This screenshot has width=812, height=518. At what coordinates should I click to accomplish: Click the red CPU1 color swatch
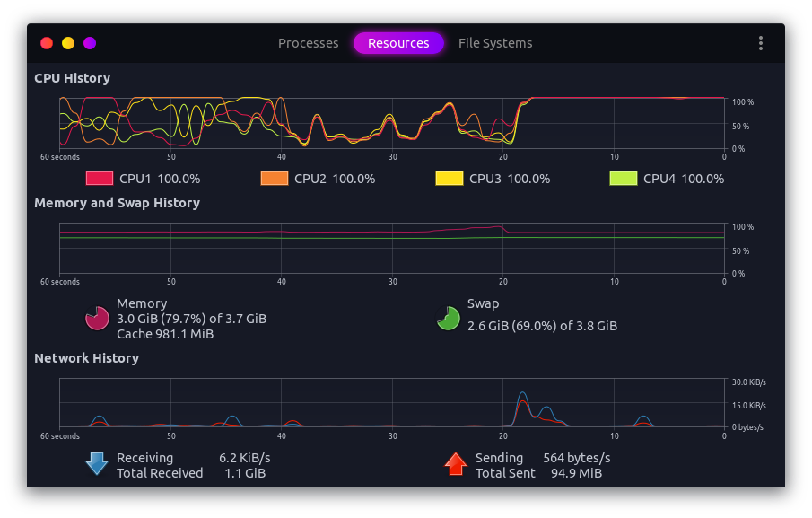(100, 178)
